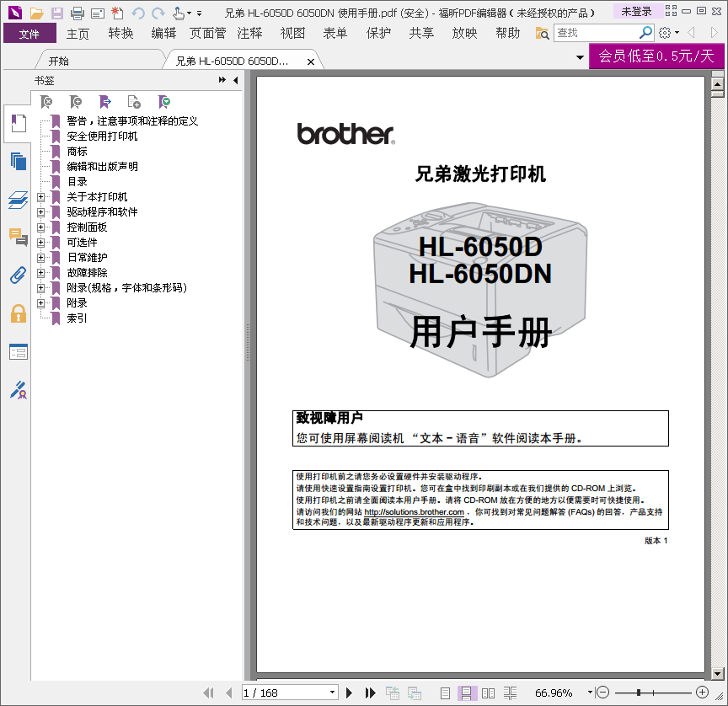Open the document tab list dropdown arrow
This screenshot has height=706, width=728.
[580, 57]
